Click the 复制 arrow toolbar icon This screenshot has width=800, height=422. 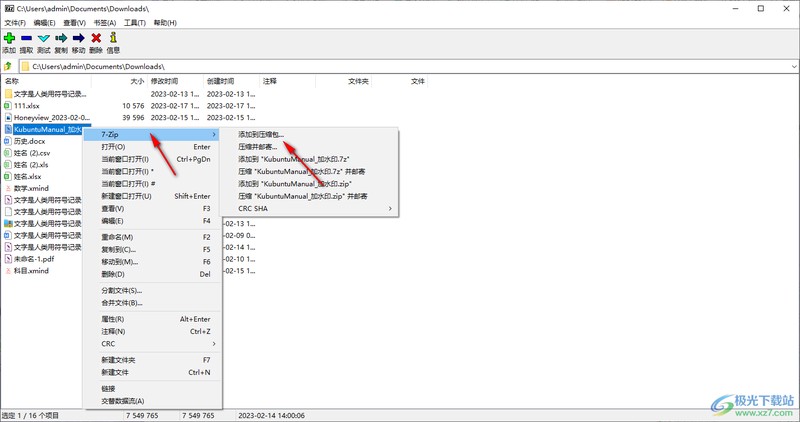(61, 38)
